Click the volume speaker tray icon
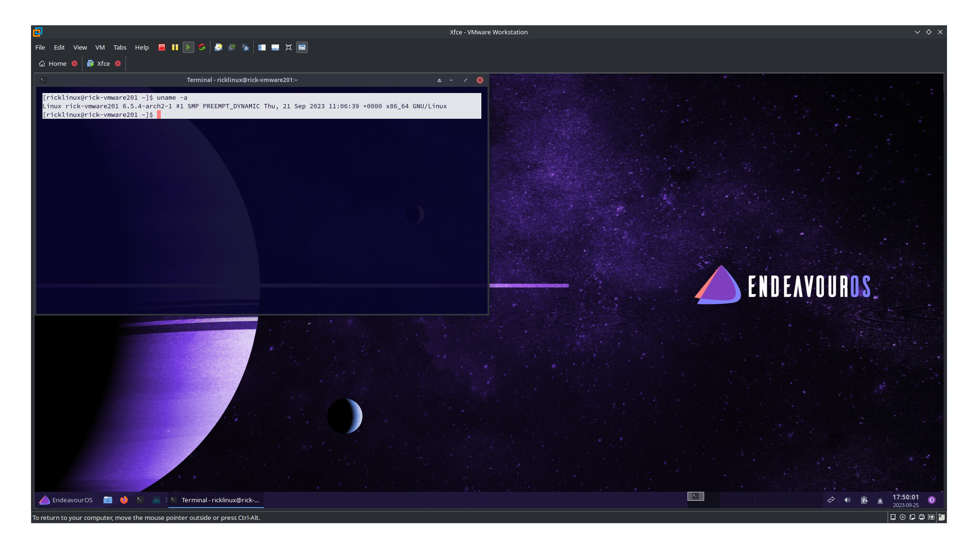Image resolution: width=978 pixels, height=560 pixels. 847,500
